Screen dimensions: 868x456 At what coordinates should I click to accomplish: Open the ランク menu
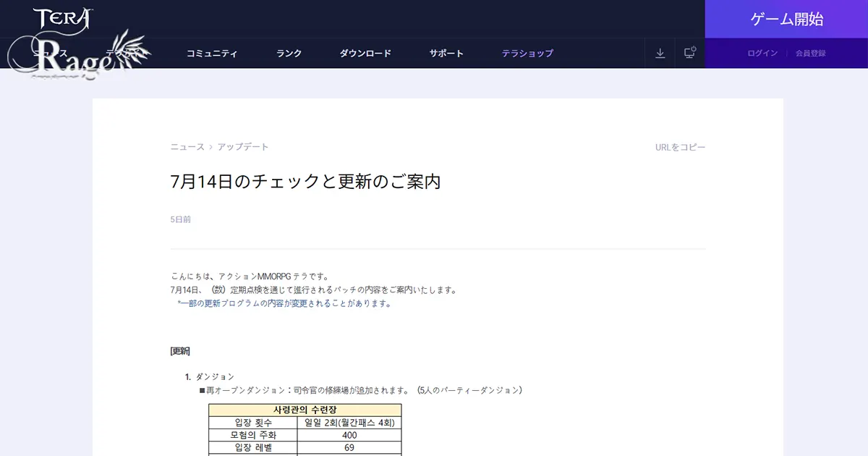click(x=288, y=52)
